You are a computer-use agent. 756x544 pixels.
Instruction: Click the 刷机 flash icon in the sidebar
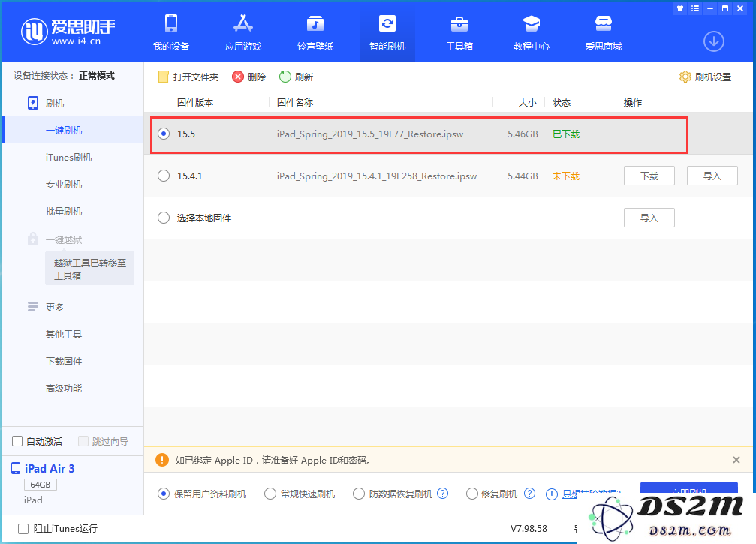(x=33, y=103)
